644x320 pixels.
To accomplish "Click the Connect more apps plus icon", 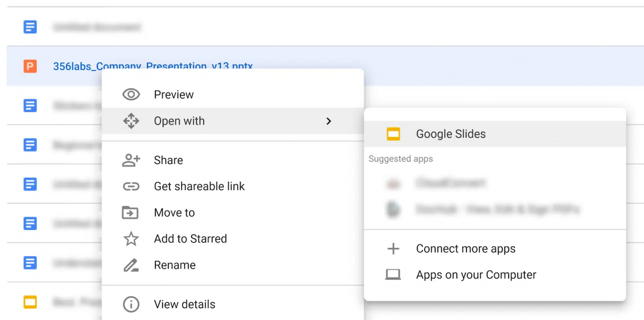I will (393, 248).
